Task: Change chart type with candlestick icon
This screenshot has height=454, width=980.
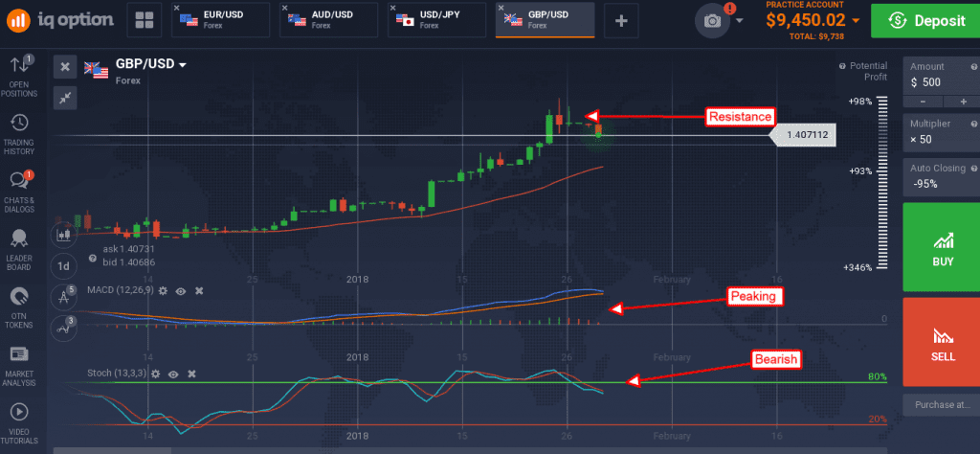Action: [63, 235]
